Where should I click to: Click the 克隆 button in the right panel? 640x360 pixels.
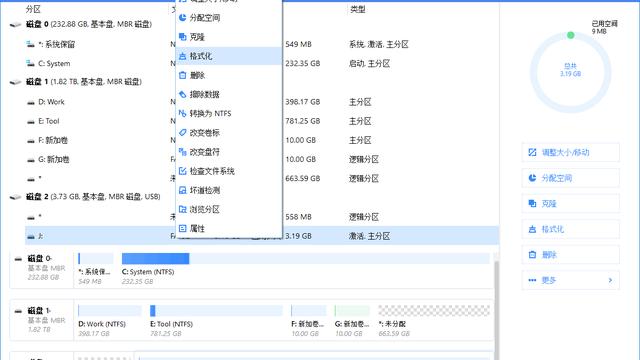click(x=570, y=203)
